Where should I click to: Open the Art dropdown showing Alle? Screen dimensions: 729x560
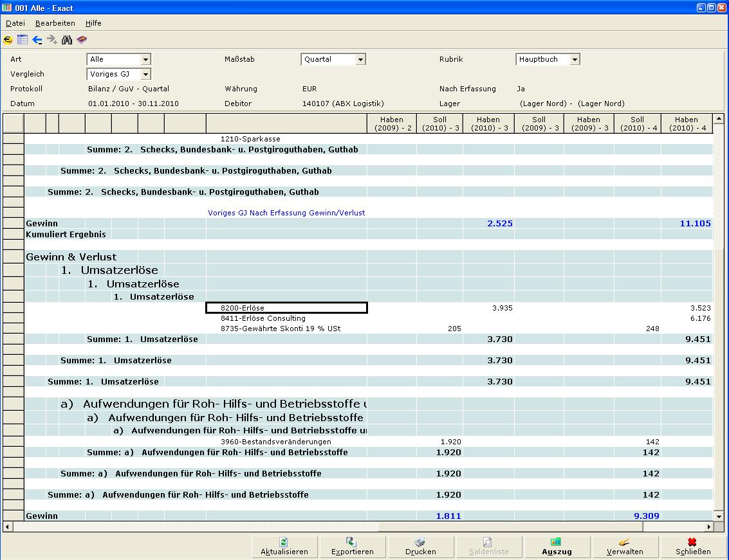click(145, 60)
